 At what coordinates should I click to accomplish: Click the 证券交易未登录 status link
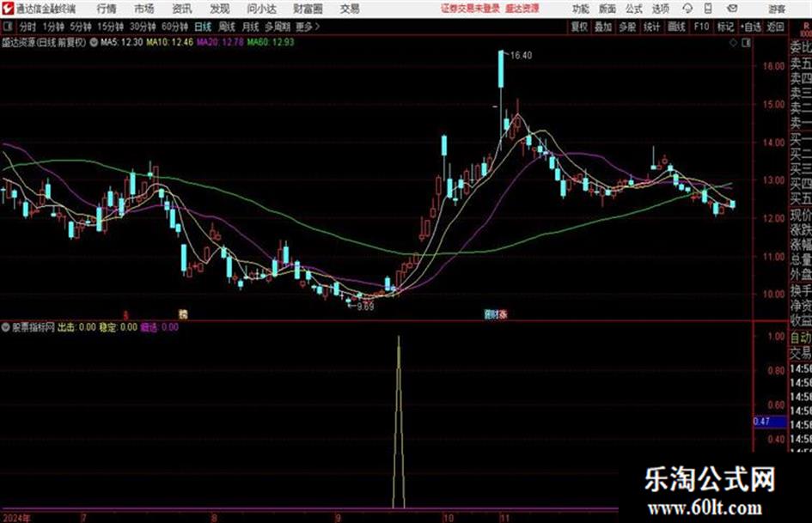[470, 9]
